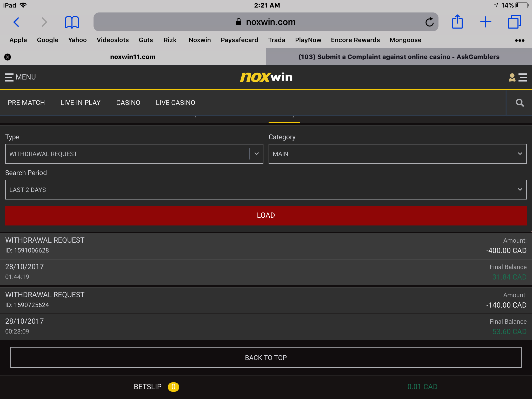Expand the Category dropdown chevron
Viewport: 532px width, 399px height.
[x=520, y=154]
